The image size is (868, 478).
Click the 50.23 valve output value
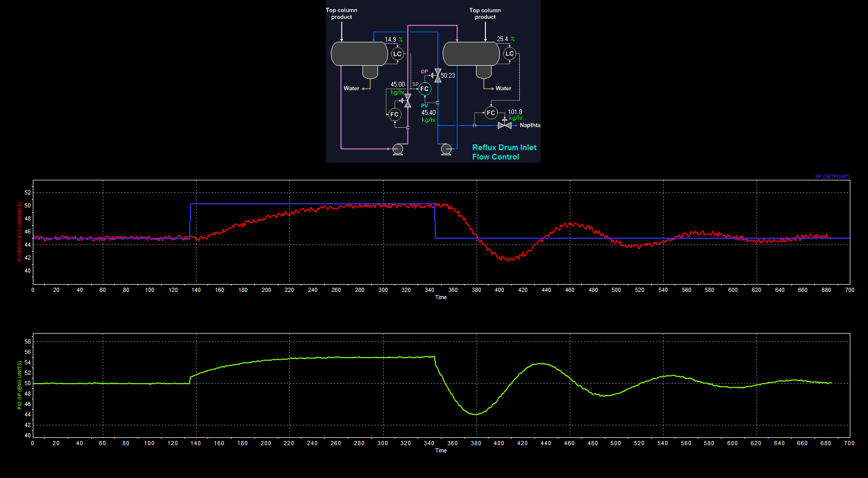coord(448,76)
